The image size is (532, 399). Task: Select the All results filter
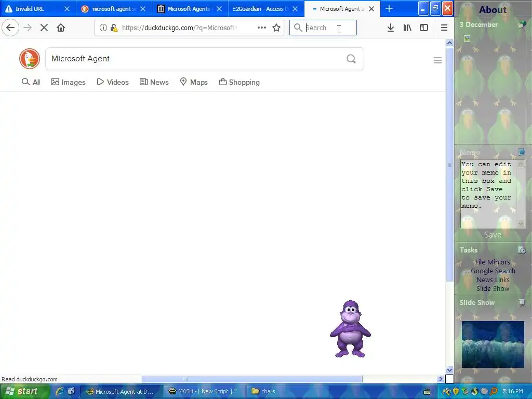(31, 82)
